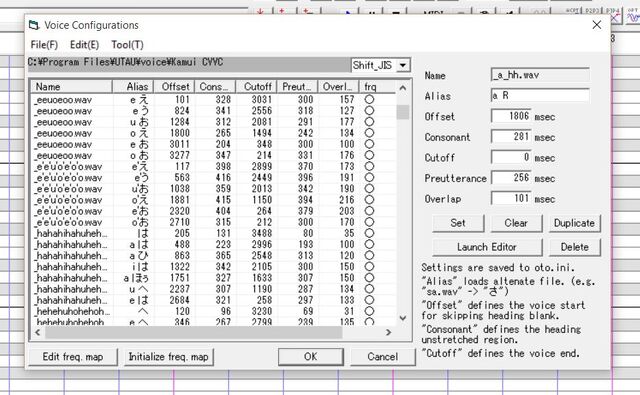
Task: Click the Offset field showing 1806
Action: click(511, 116)
